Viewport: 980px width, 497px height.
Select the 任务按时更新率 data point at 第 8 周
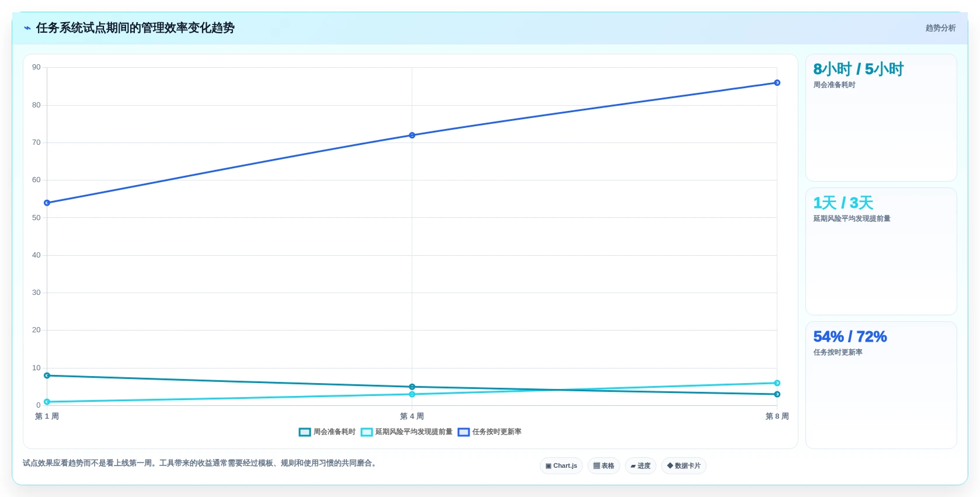(x=777, y=83)
